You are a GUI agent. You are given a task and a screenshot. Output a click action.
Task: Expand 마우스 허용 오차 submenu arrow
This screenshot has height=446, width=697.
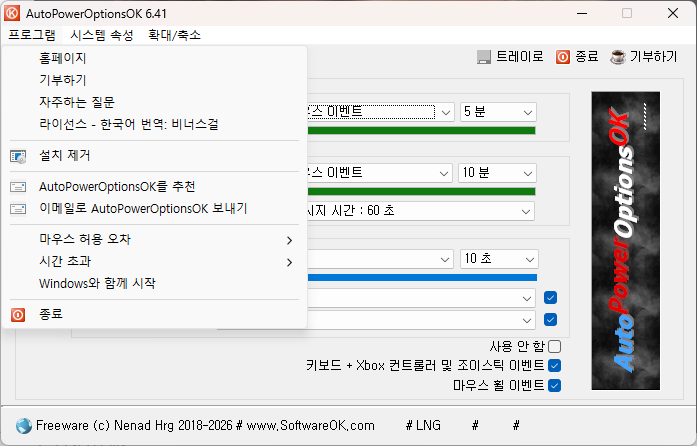pos(289,241)
